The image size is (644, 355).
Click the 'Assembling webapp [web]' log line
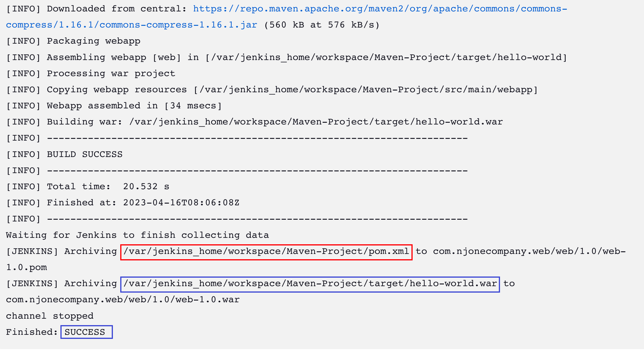(287, 57)
